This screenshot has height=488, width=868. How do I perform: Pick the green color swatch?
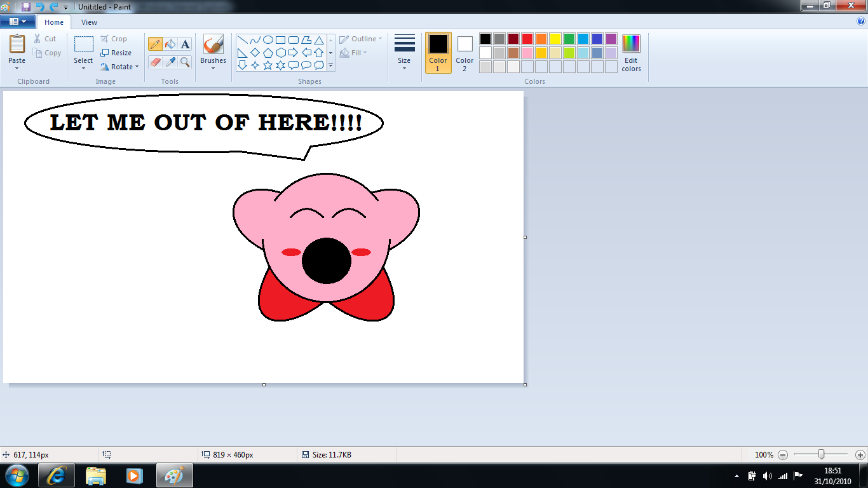click(x=569, y=39)
